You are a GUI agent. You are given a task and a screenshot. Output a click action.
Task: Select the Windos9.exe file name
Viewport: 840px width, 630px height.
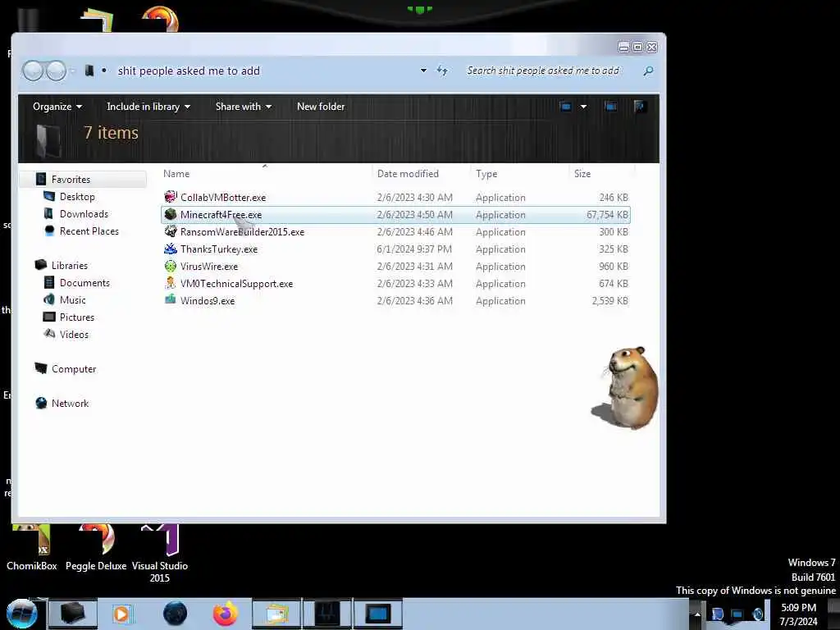208,300
